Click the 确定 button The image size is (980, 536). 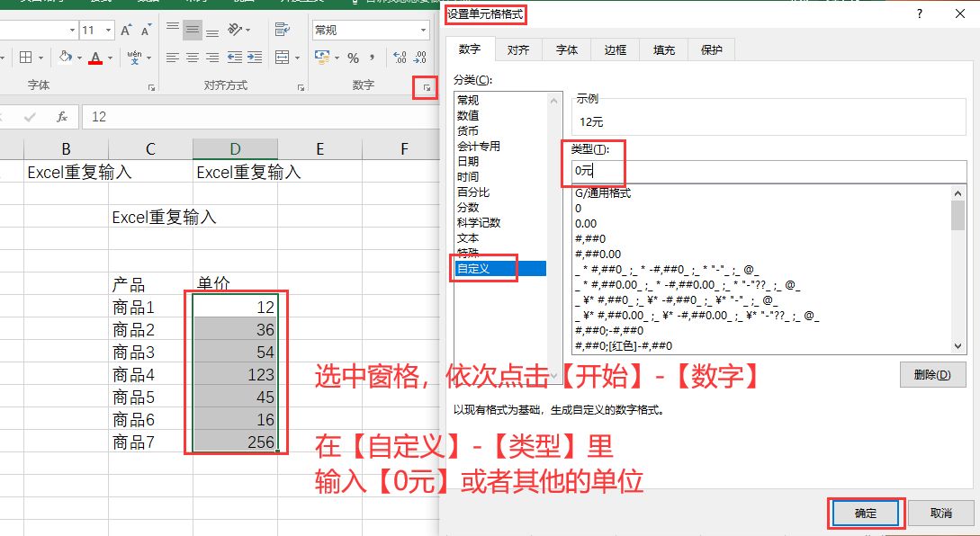coord(864,513)
